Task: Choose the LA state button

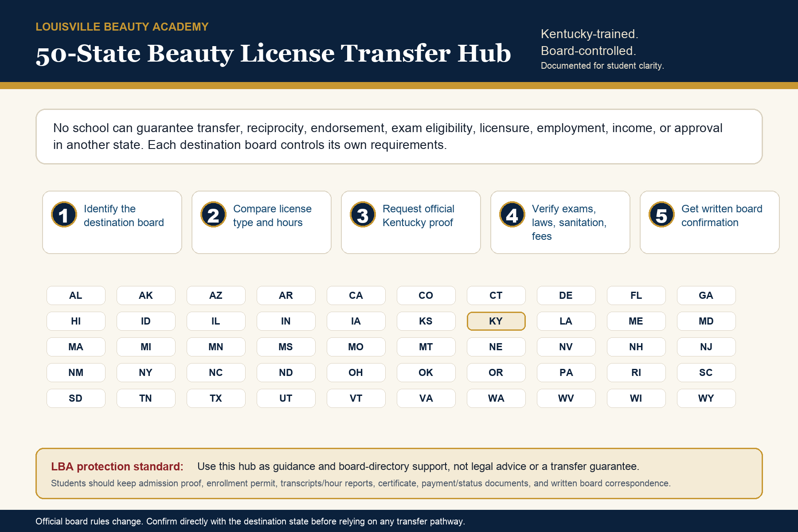Action: (566, 321)
